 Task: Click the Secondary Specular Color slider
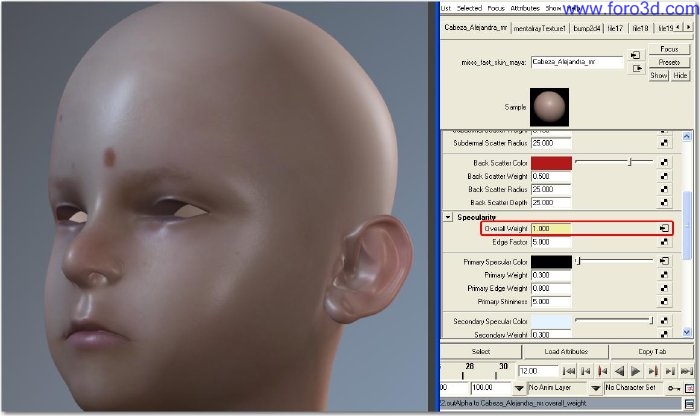(614, 320)
